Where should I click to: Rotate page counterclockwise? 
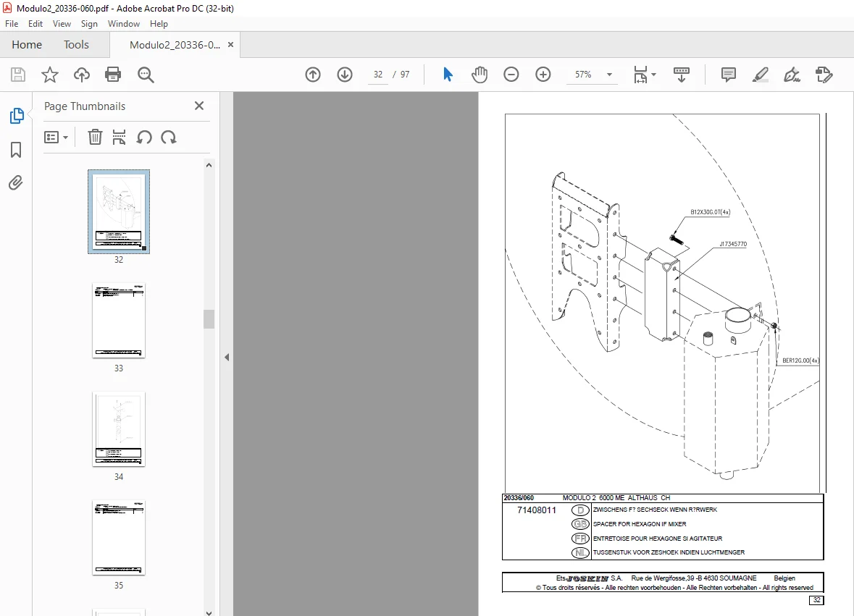tap(144, 137)
